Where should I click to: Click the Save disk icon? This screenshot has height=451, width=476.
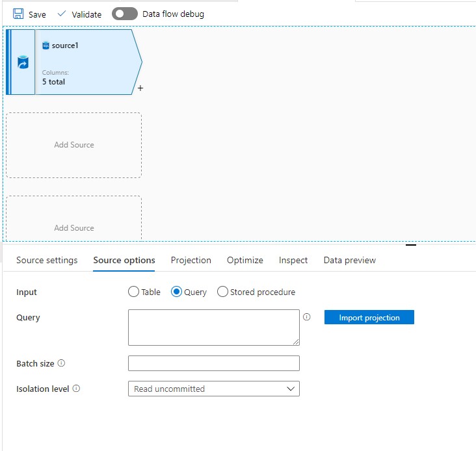coord(18,14)
